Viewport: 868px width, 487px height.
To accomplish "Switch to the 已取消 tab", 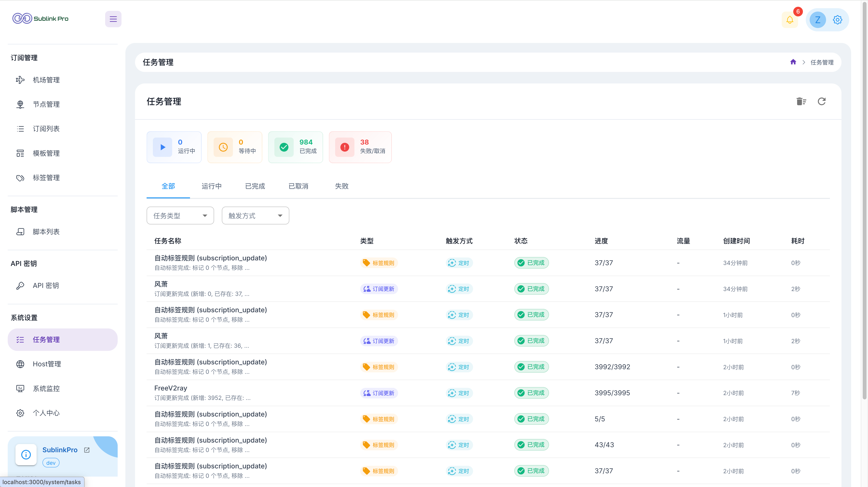I will click(298, 186).
